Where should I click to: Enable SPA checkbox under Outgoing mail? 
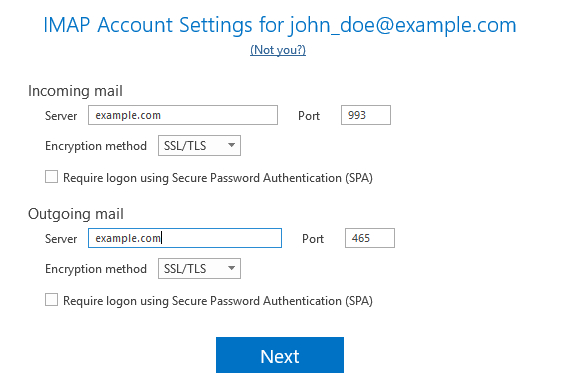pos(52,300)
